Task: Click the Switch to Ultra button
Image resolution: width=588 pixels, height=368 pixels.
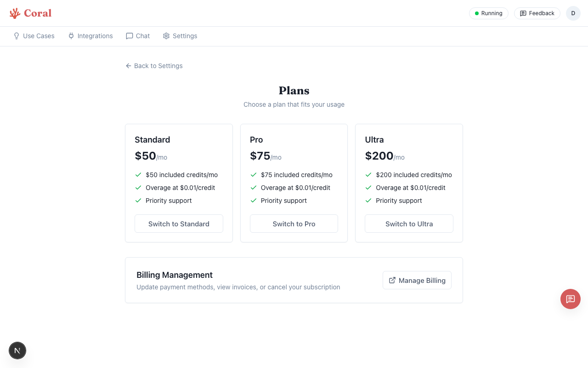Action: click(x=409, y=224)
